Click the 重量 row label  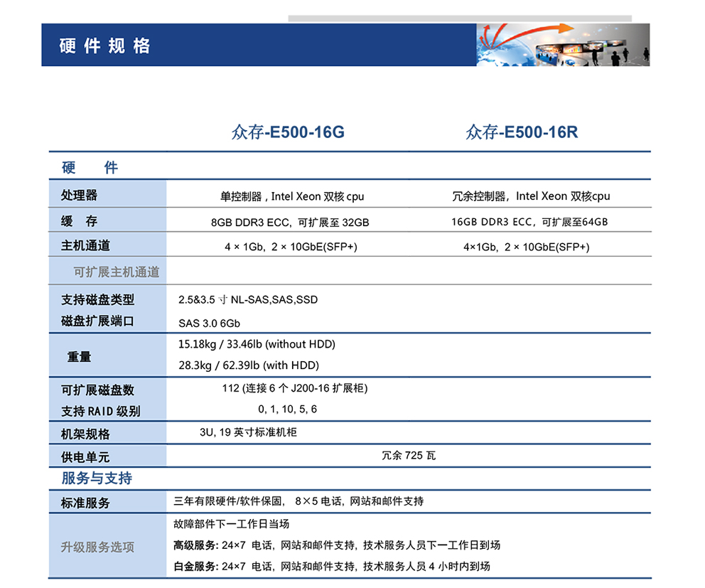tap(79, 357)
